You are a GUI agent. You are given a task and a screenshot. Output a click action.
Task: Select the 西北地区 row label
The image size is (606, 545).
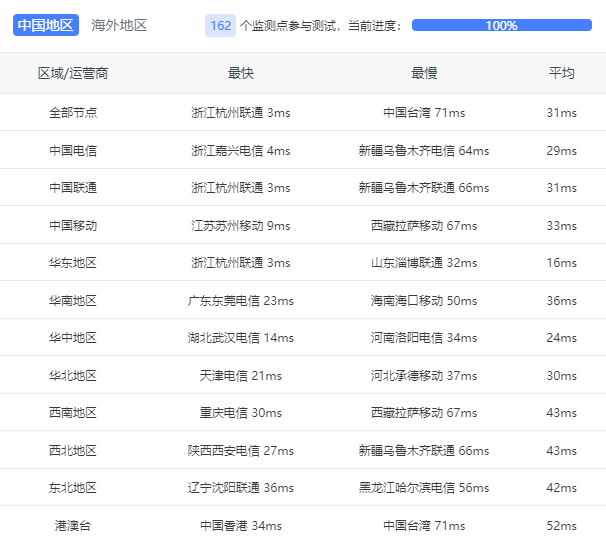click(x=73, y=450)
